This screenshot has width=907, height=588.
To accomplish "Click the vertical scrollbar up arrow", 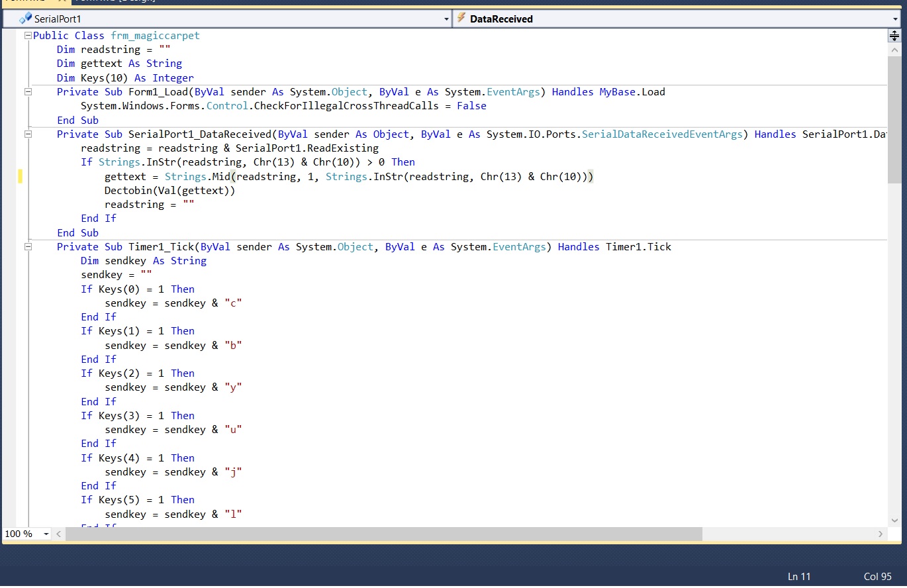I will [x=894, y=50].
